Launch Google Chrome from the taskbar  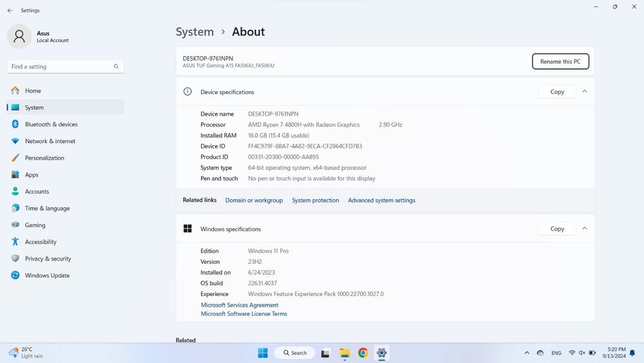(x=363, y=353)
